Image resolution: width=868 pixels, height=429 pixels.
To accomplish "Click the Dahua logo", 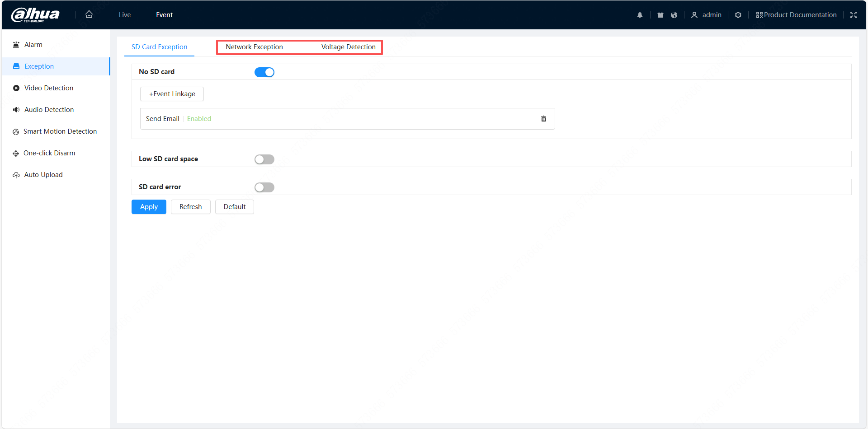I will (35, 15).
